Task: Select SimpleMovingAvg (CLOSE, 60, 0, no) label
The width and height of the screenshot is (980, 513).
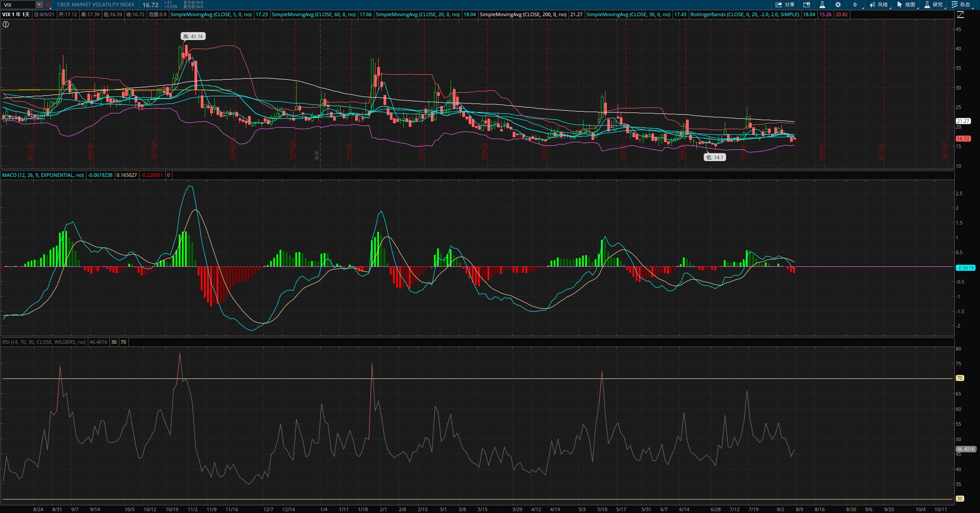Action: click(314, 14)
